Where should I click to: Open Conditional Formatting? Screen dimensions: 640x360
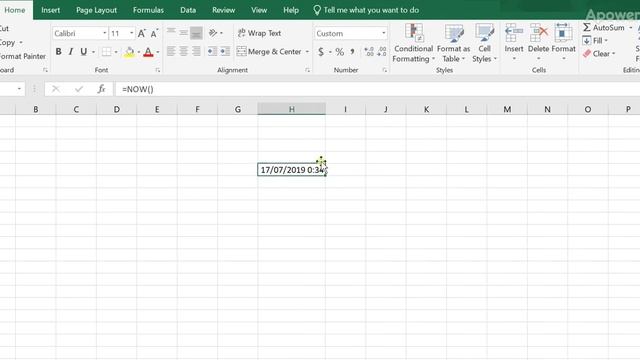pos(413,43)
